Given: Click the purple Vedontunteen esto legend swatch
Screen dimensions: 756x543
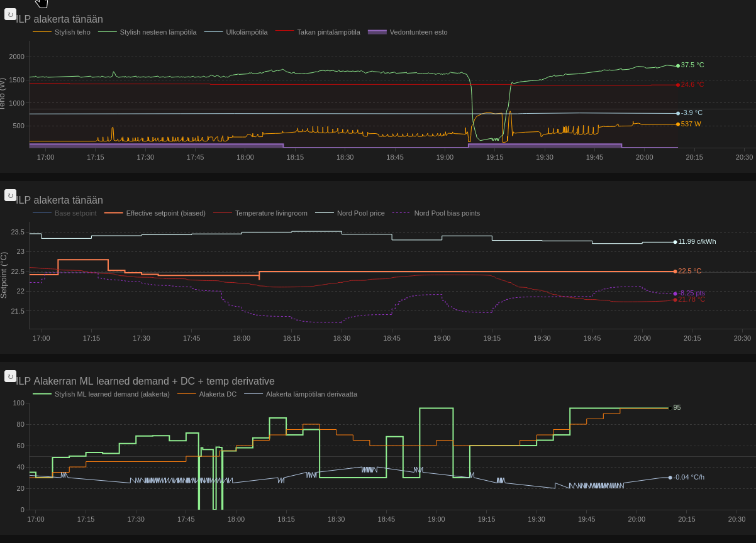Looking at the screenshot, I should 377,32.
